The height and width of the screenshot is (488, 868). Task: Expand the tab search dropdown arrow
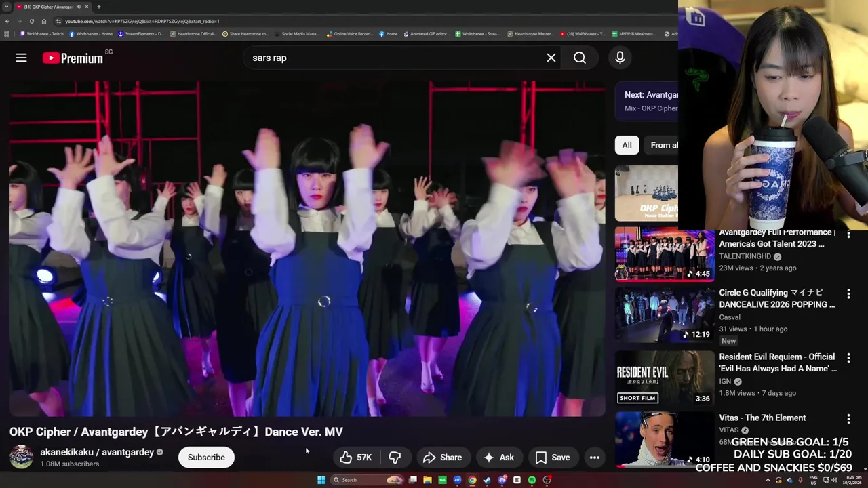[x=7, y=7]
